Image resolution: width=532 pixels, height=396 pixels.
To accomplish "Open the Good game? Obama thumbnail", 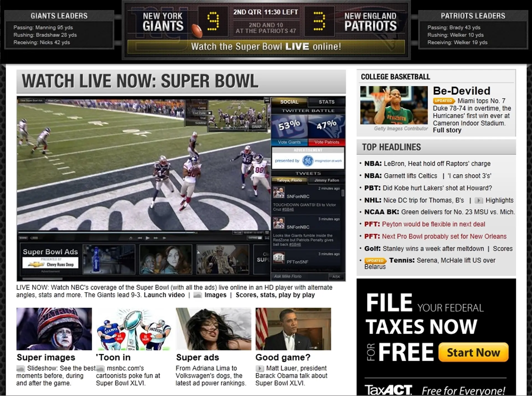I will (x=293, y=329).
